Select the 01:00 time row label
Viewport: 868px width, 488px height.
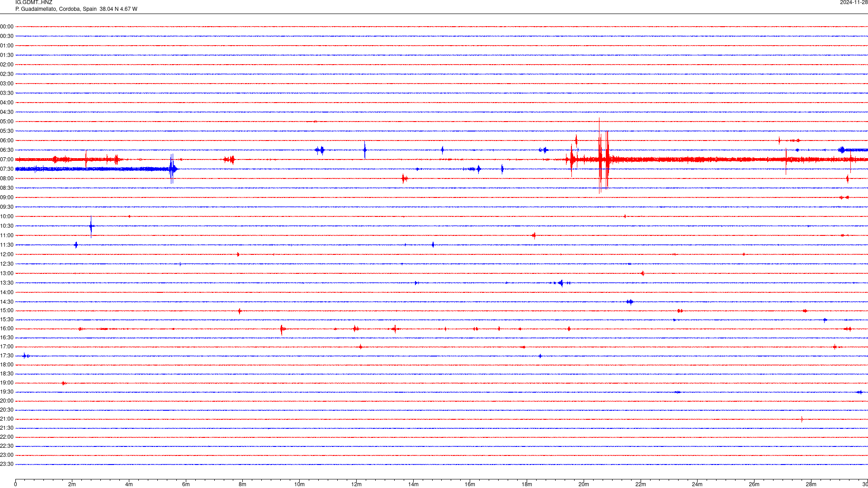(7, 46)
